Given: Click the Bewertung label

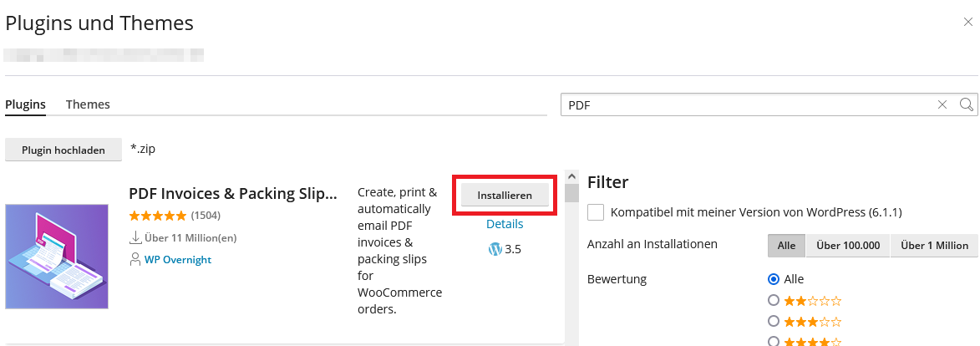Looking at the screenshot, I should click(617, 279).
